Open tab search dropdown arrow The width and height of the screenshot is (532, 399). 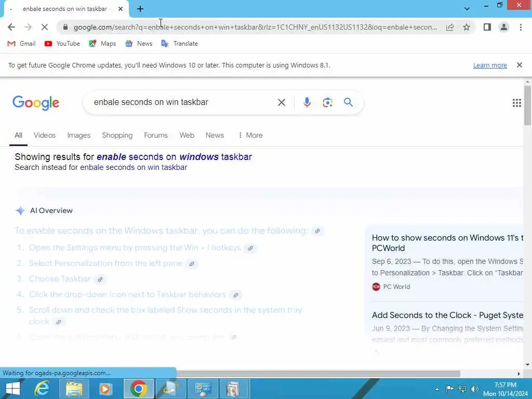pos(467,9)
